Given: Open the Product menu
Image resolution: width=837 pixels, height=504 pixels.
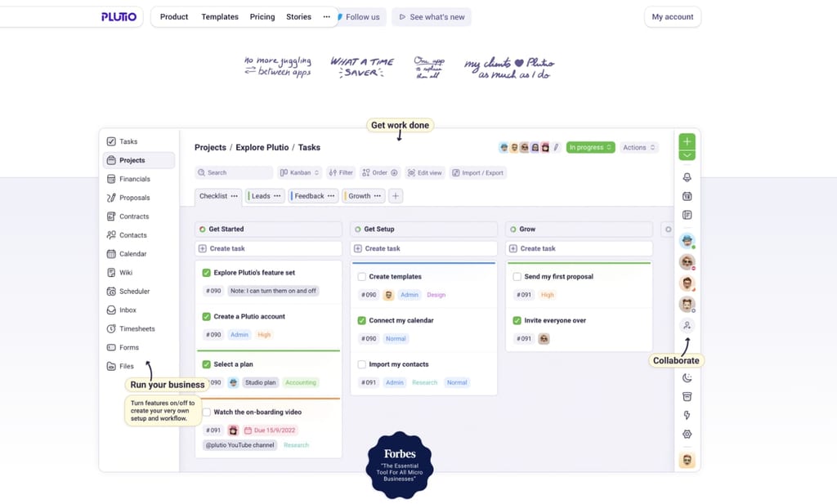Looking at the screenshot, I should click(x=174, y=17).
